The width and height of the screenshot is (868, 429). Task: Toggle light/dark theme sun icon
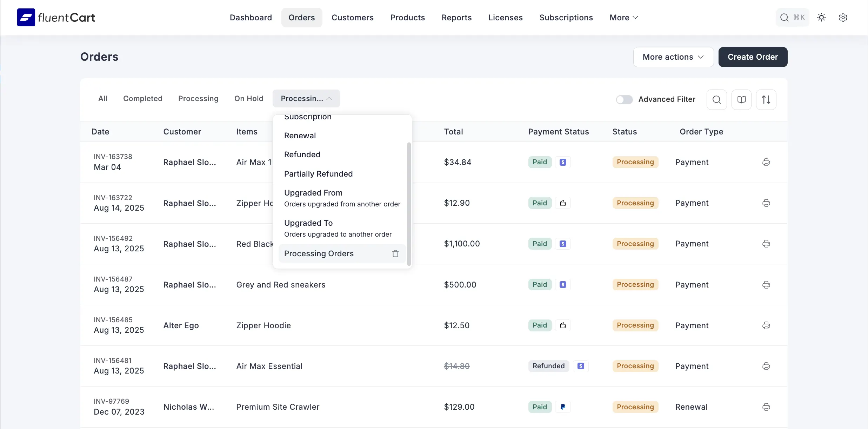pyautogui.click(x=821, y=18)
